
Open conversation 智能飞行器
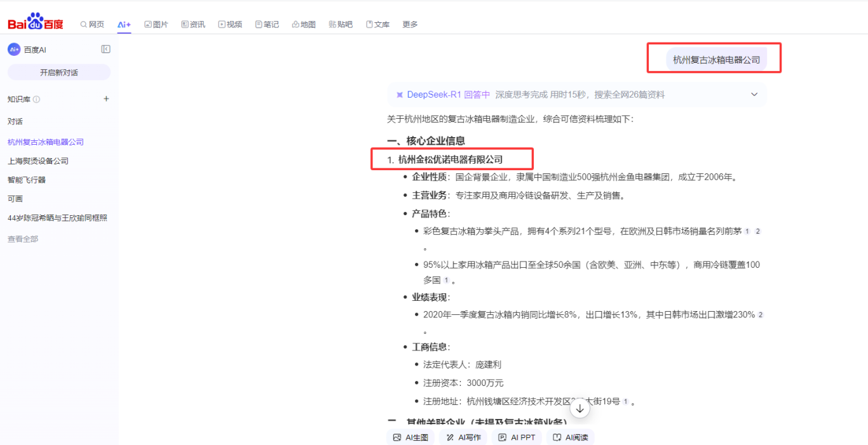27,180
